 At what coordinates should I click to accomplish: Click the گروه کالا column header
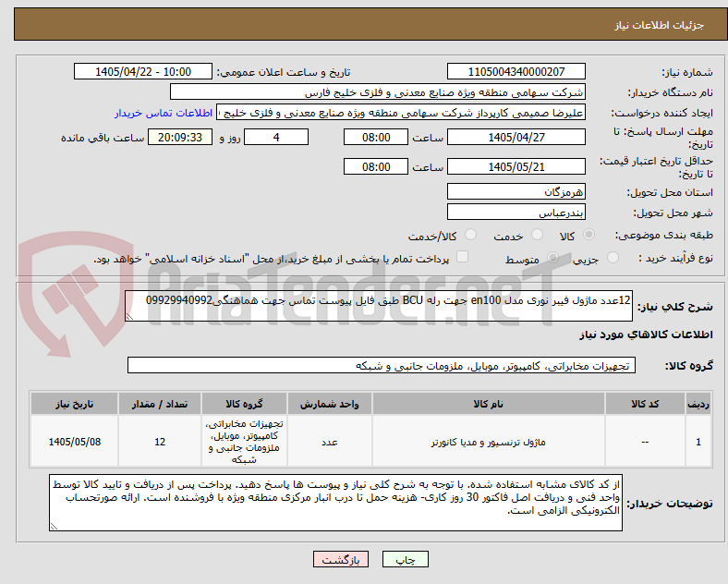244,404
